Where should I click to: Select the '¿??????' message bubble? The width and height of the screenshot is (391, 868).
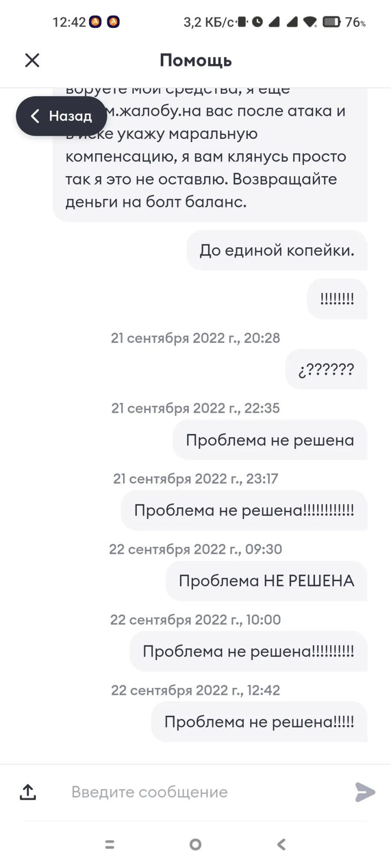click(326, 369)
